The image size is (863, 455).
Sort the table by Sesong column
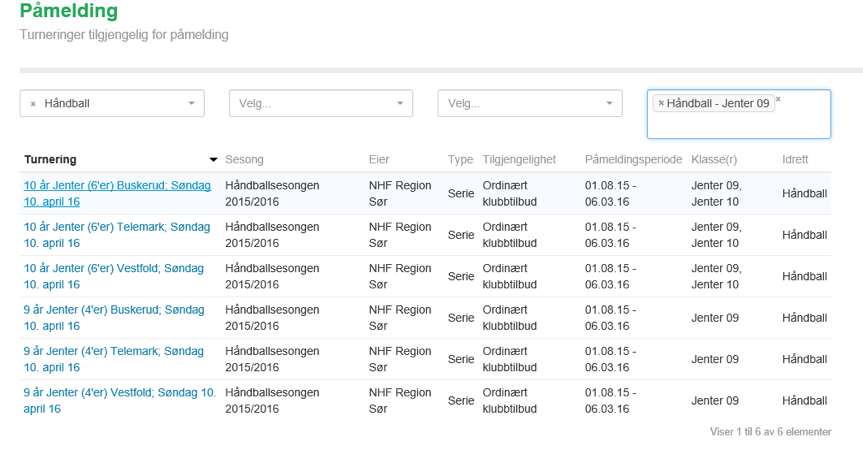[x=245, y=160]
